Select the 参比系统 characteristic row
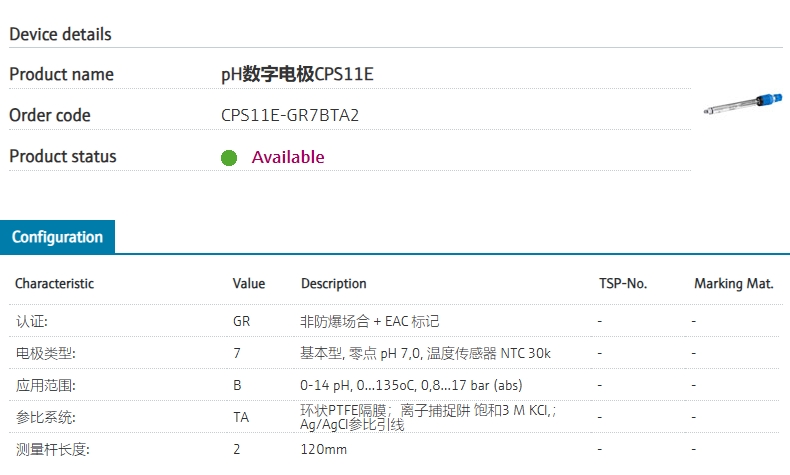The image size is (790, 475). tap(45, 417)
